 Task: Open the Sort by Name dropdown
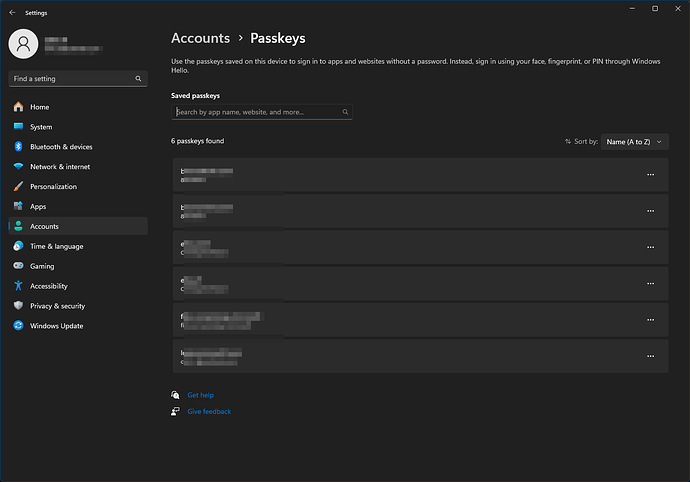click(635, 142)
